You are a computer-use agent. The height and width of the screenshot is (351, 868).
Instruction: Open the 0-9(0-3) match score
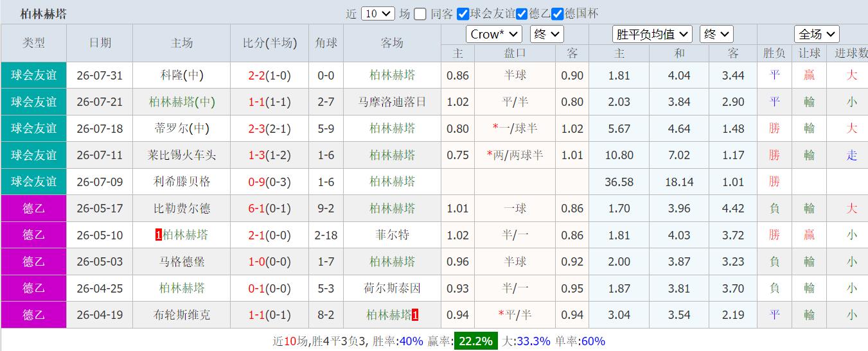tap(270, 182)
